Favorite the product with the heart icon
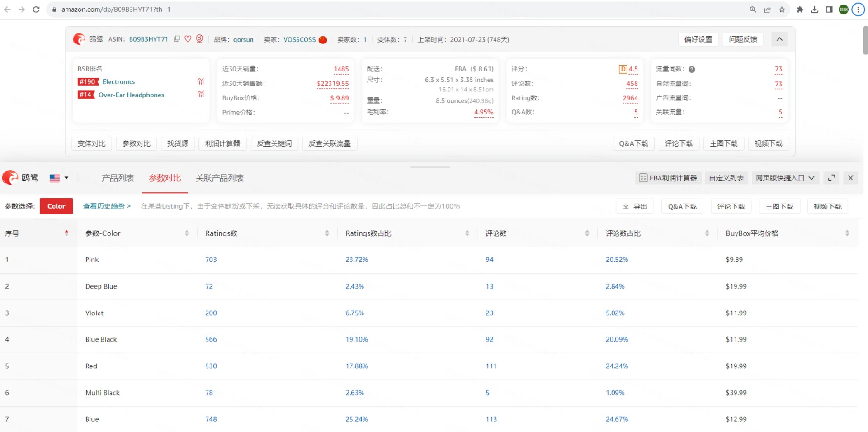 tap(188, 39)
